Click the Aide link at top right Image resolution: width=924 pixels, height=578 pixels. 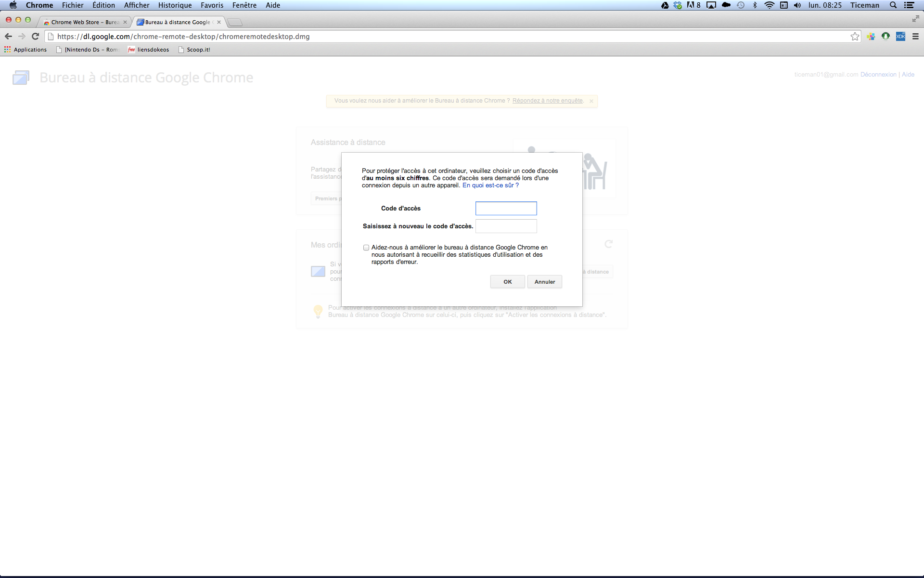click(908, 75)
